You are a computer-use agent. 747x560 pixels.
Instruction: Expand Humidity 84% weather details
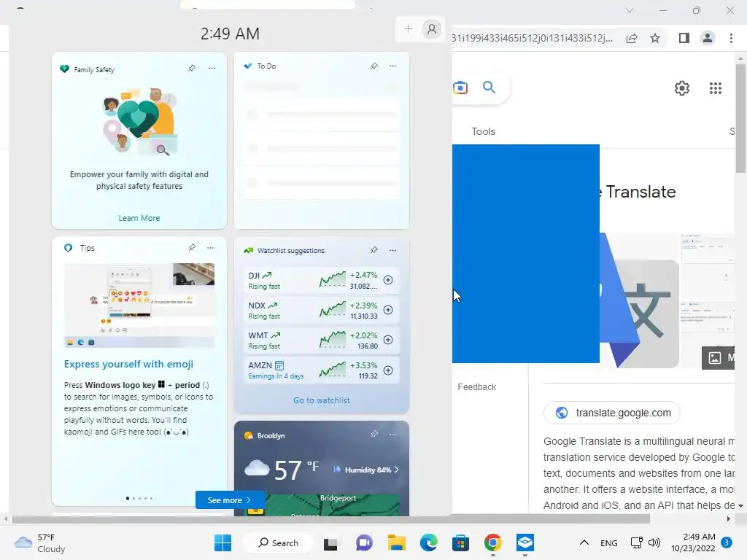pos(365,470)
